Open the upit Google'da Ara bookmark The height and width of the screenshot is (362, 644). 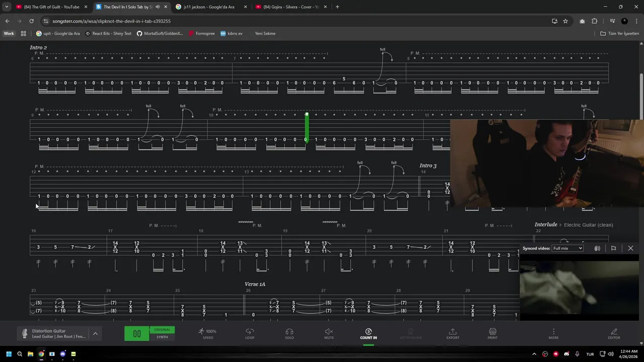(58, 34)
